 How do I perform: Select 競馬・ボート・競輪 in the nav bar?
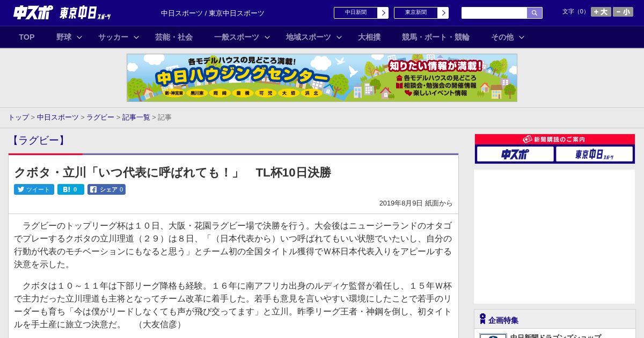436,37
